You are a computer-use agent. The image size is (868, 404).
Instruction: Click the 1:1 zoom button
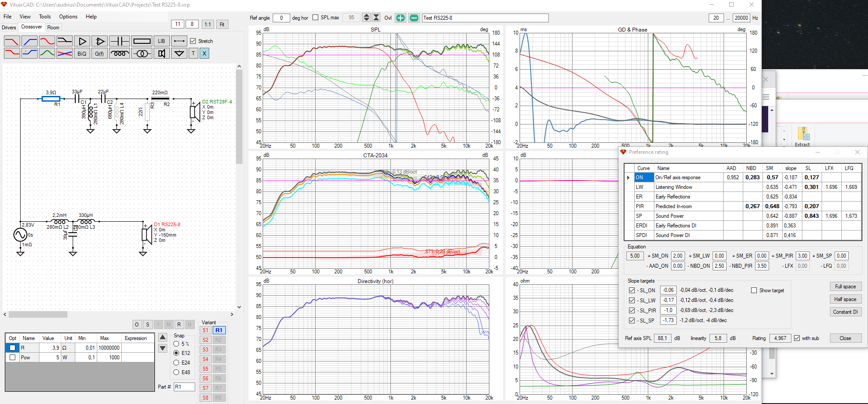pos(207,24)
